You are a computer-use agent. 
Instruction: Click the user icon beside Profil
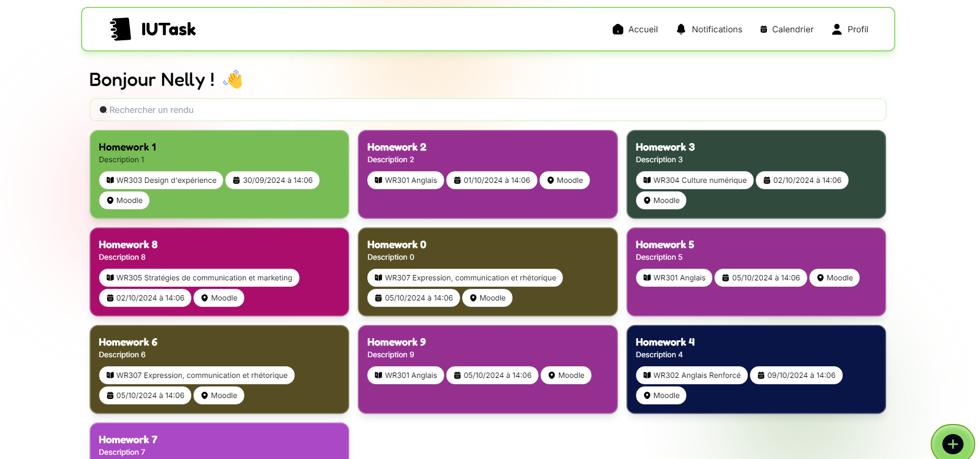(x=837, y=29)
